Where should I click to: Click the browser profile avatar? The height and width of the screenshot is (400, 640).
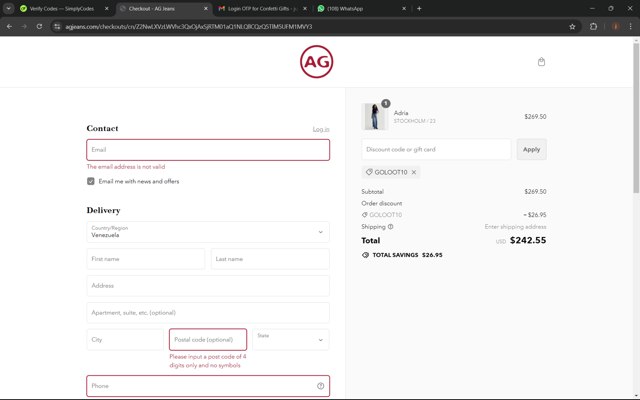616,27
